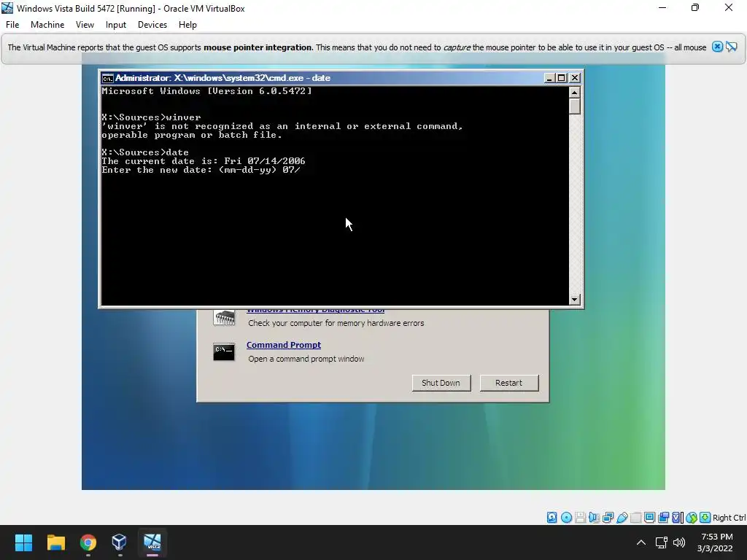Screen dimensions: 747x560
Task: Open the File menu
Action: pos(12,25)
